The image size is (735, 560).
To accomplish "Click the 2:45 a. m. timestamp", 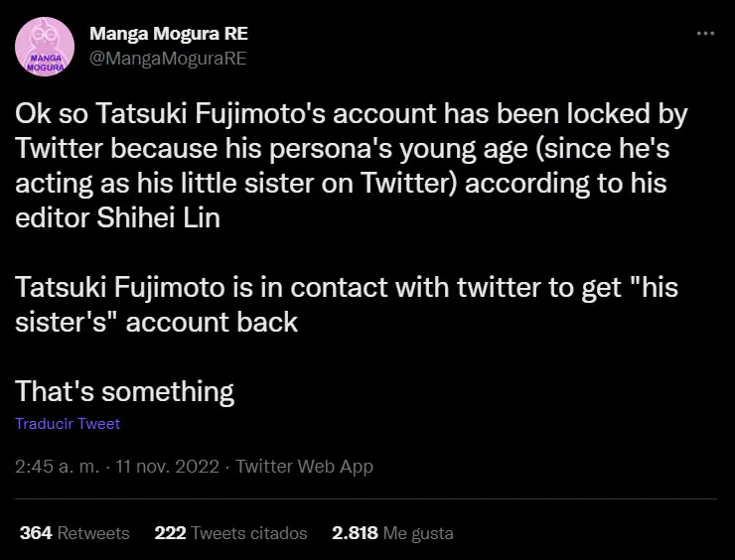I will click(58, 467).
